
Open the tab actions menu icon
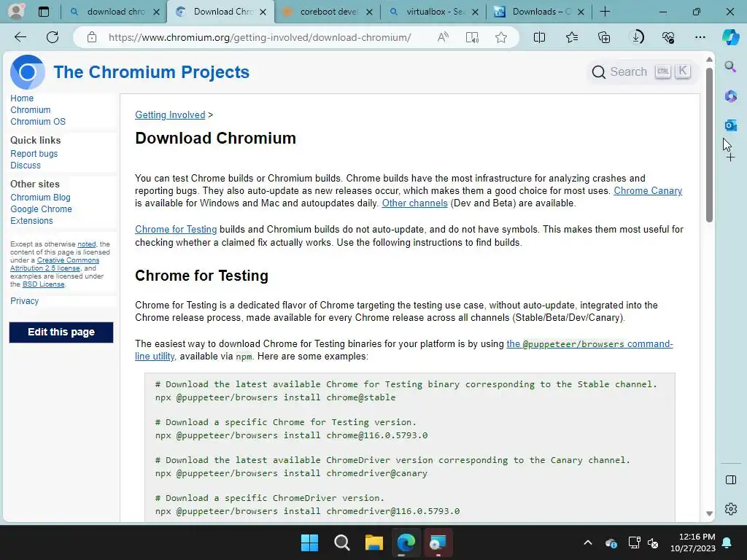43,12
